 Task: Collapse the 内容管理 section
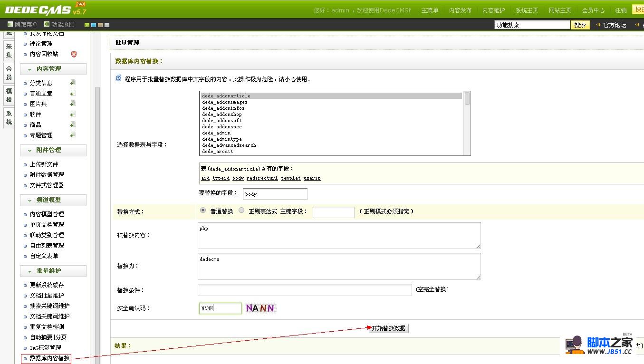click(x=53, y=69)
